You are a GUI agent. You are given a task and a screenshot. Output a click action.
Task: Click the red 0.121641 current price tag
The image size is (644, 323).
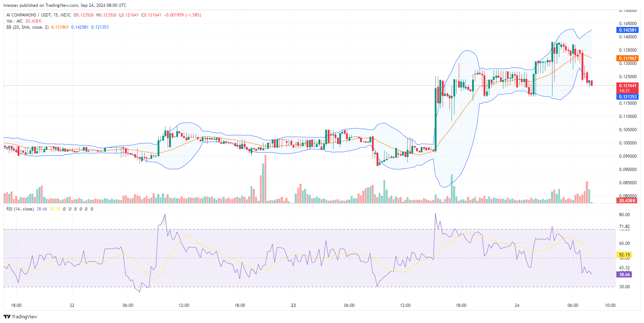[x=627, y=86]
